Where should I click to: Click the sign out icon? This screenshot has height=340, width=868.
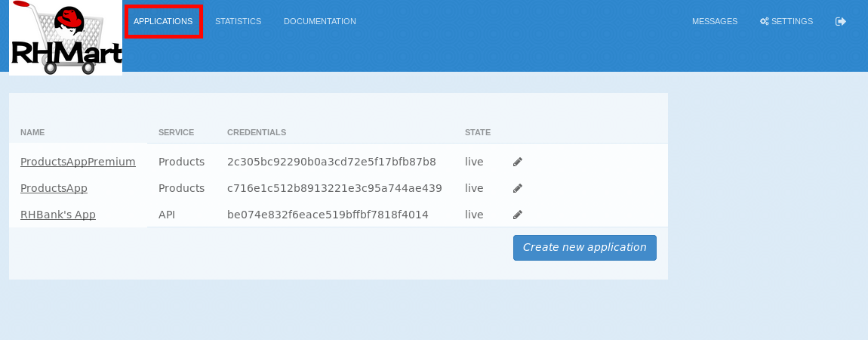pyautogui.click(x=840, y=21)
